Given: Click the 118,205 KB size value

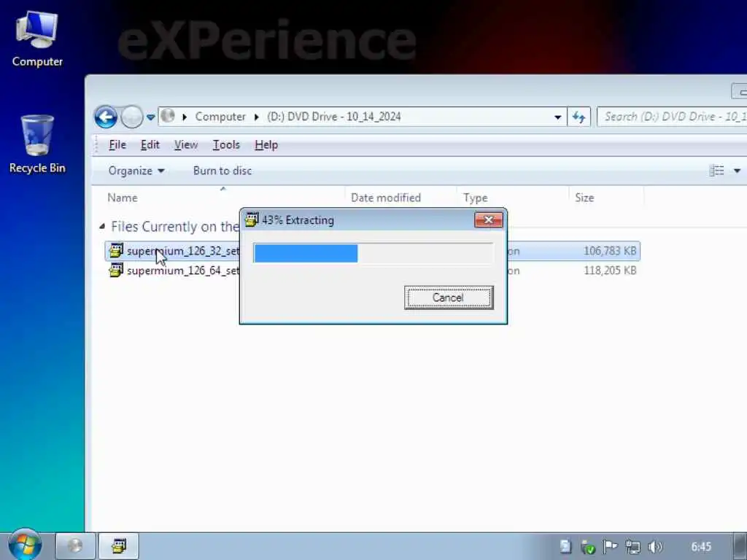Looking at the screenshot, I should (610, 271).
